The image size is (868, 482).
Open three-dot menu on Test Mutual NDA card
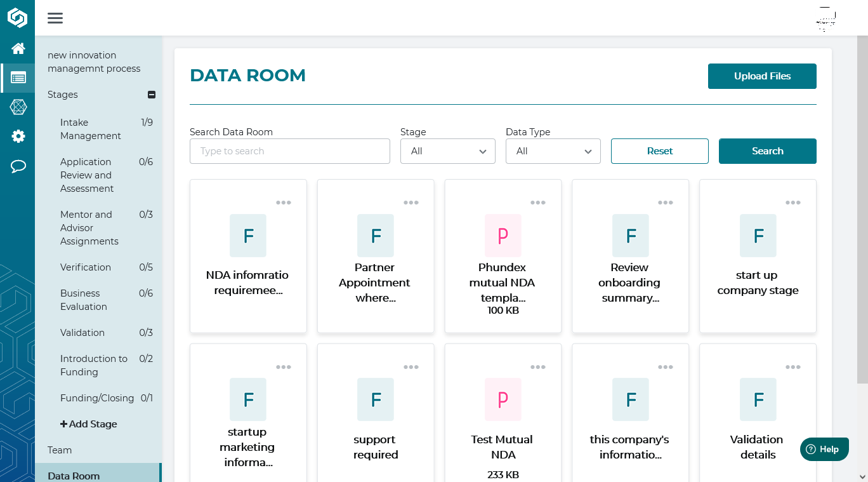click(537, 367)
